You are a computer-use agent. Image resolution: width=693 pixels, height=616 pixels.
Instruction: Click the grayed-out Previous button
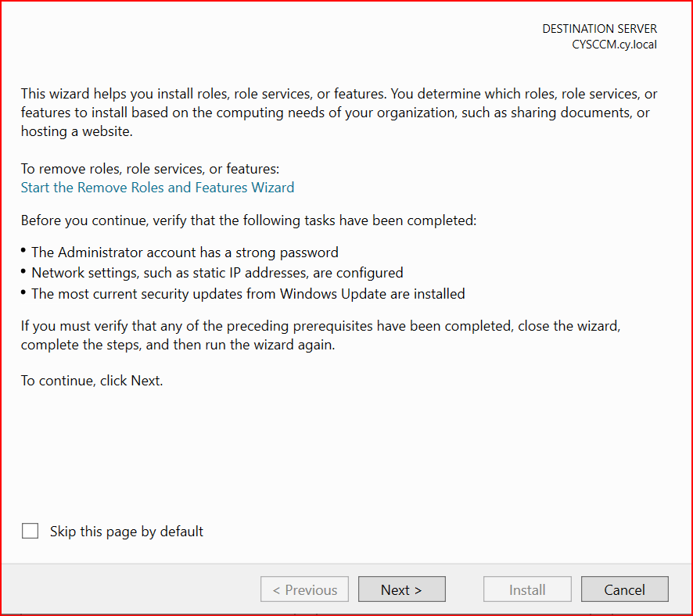304,589
